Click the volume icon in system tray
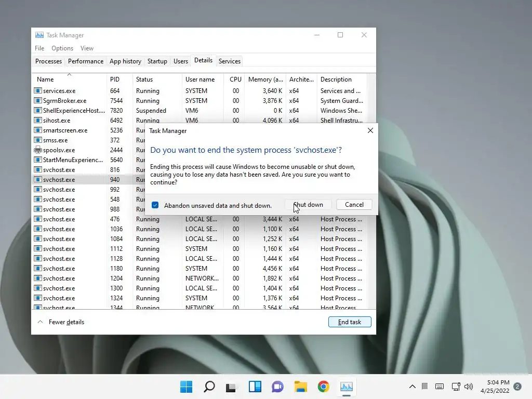The image size is (532, 399). tap(468, 387)
